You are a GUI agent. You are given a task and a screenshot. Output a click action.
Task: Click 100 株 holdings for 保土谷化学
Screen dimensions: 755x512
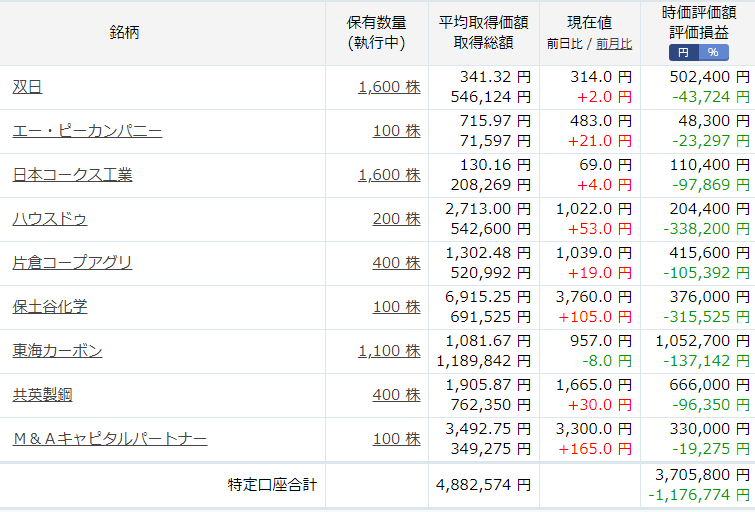pyautogui.click(x=397, y=307)
